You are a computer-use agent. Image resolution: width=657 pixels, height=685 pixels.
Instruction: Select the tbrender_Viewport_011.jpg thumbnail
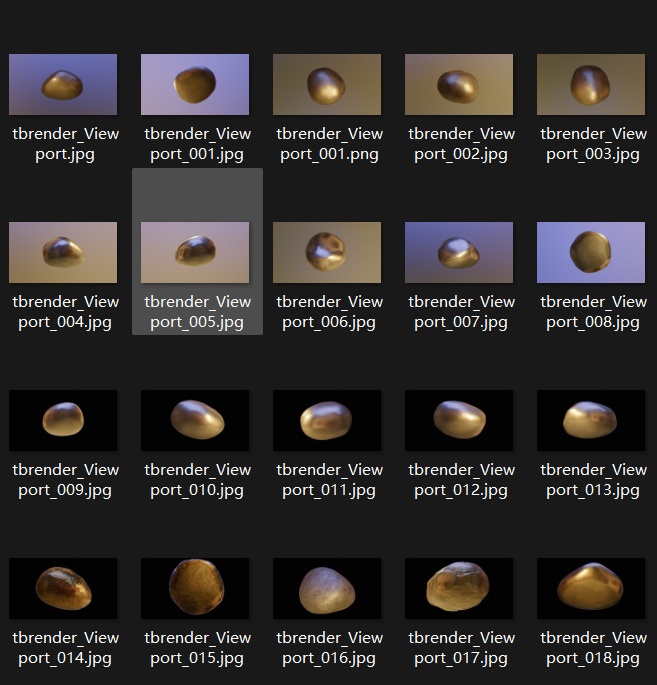(x=327, y=420)
